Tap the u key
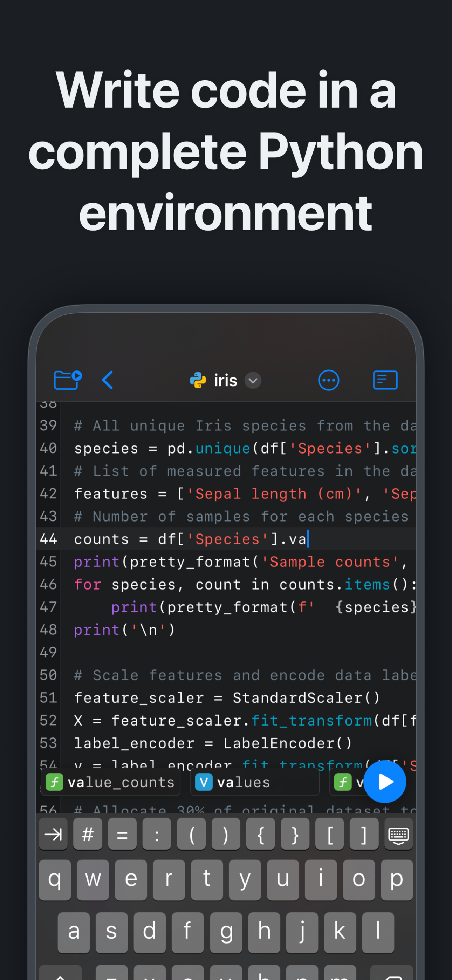 tap(283, 880)
